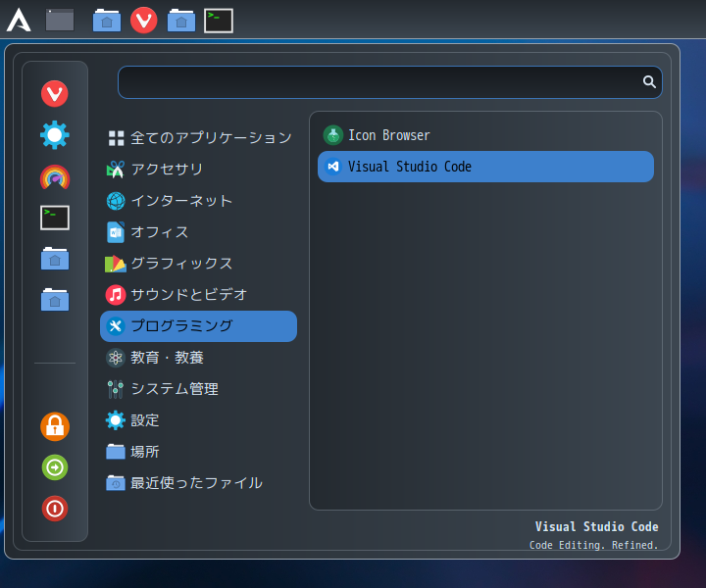Open the upper home folder icon in favorites sidebar
Viewport: 706px width, 588px height.
click(55, 259)
